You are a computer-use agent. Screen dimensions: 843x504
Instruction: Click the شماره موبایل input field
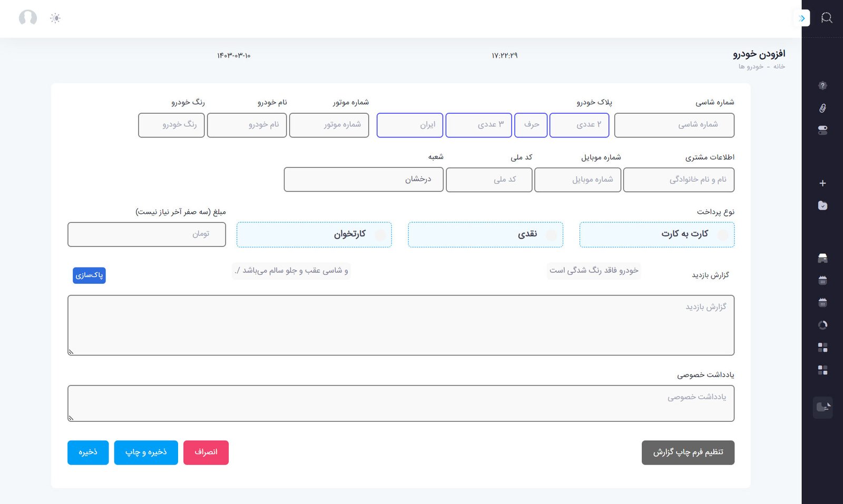pos(577,180)
